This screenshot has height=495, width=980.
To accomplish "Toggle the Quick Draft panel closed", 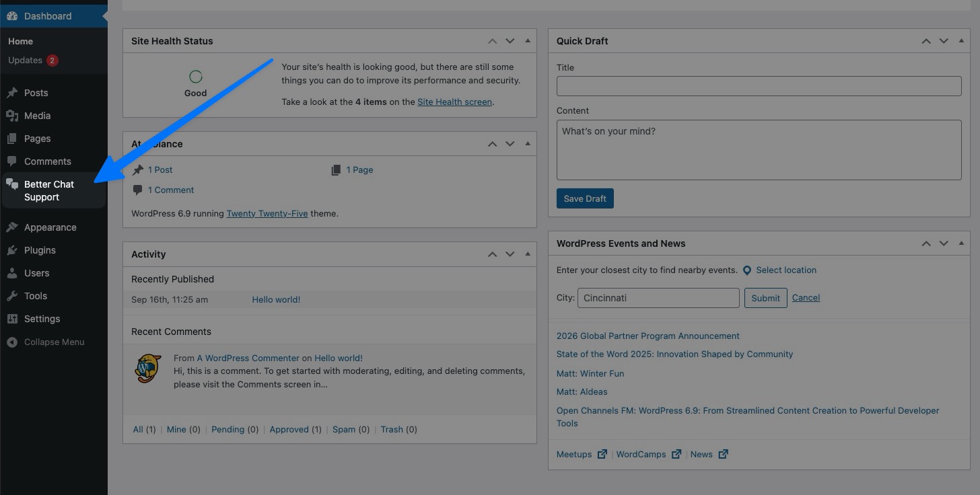I will coord(961,41).
